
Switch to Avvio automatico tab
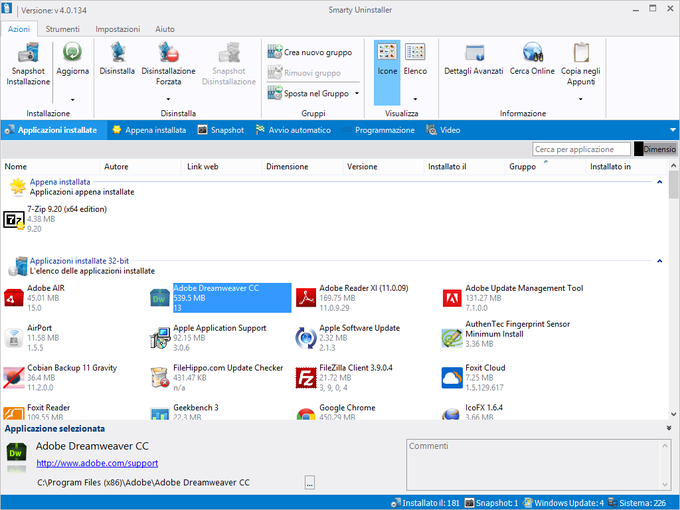[293, 130]
